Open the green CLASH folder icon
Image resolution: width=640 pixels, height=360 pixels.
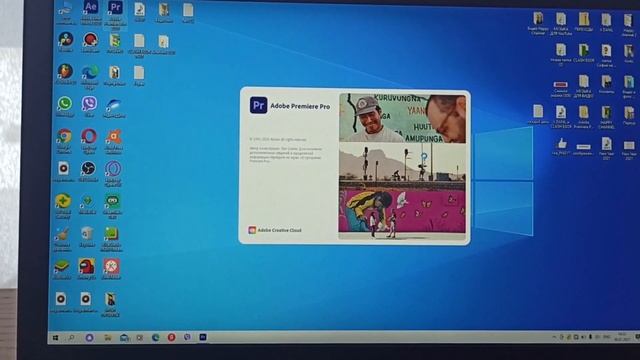[584, 51]
